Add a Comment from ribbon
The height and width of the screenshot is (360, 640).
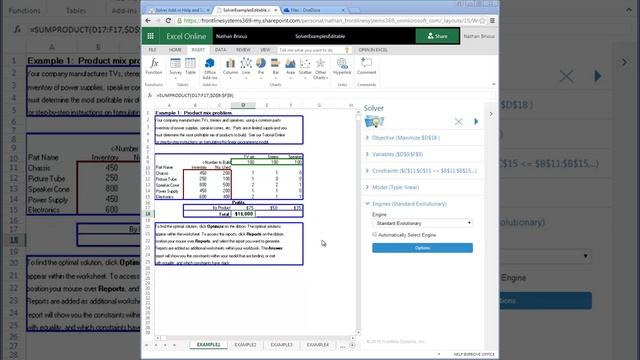click(x=366, y=67)
